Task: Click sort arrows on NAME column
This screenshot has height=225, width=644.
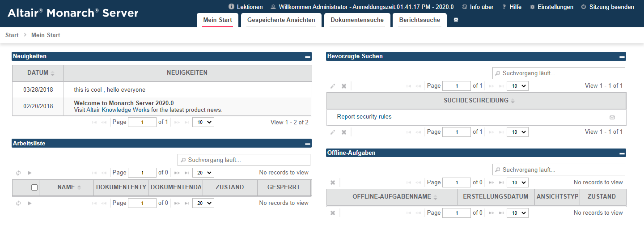Action: (79, 187)
